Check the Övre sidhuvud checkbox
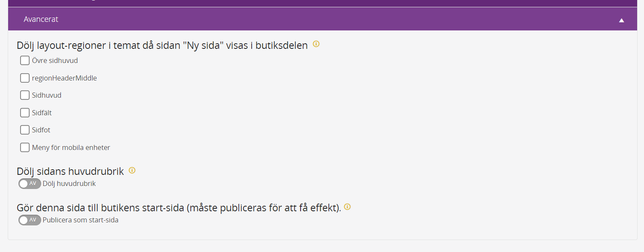Viewport: 644px width, 252px height. pyautogui.click(x=25, y=60)
